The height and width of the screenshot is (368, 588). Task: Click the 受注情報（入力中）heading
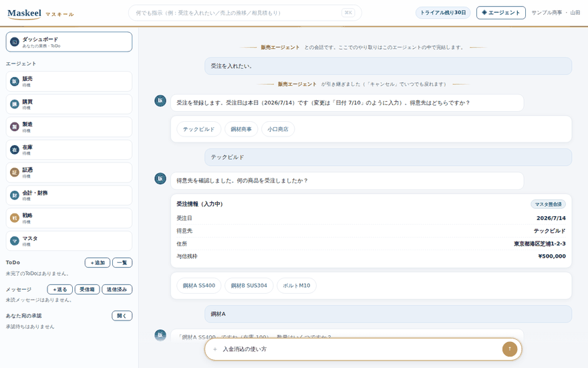tap(200, 204)
